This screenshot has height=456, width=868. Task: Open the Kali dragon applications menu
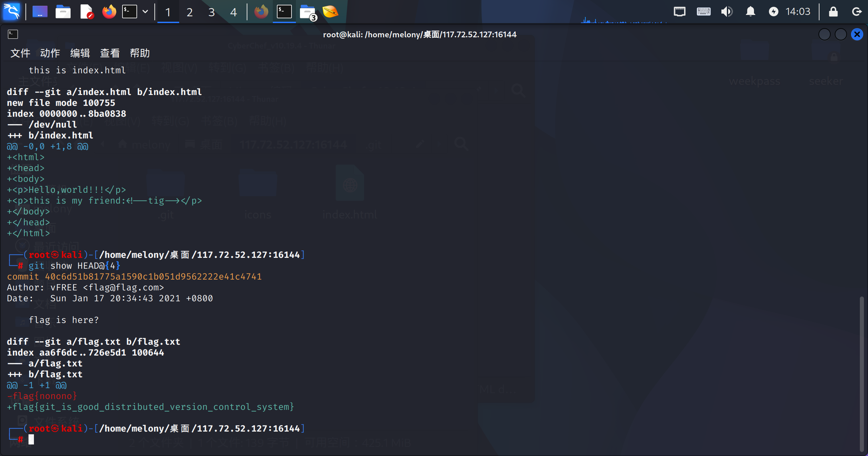click(12, 12)
